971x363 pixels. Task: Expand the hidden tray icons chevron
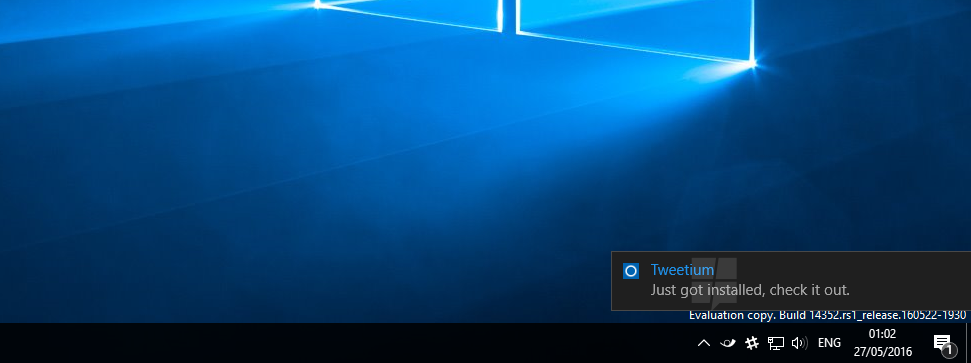click(x=703, y=343)
